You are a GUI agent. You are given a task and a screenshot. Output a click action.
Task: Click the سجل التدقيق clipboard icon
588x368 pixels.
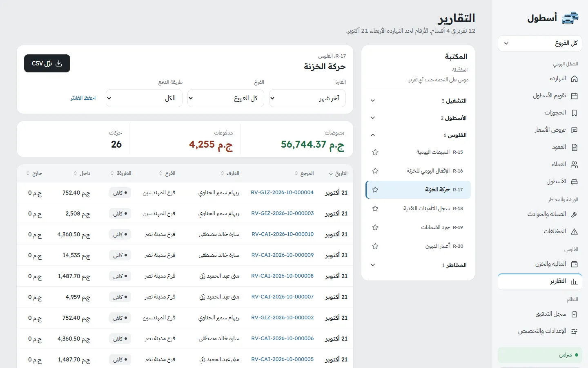(x=574, y=314)
